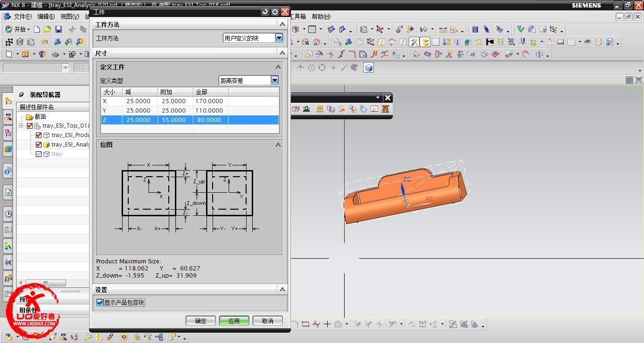Click the black-and-white mold cavity icon

[x=490, y=42]
